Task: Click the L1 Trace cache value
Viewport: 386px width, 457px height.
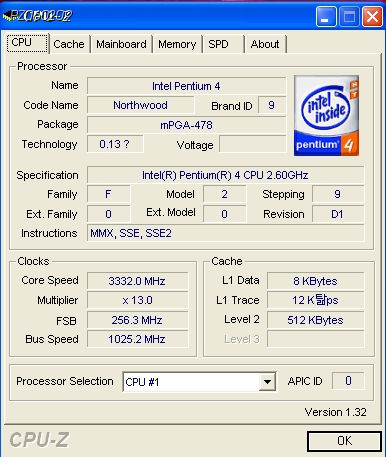Action: [315, 300]
